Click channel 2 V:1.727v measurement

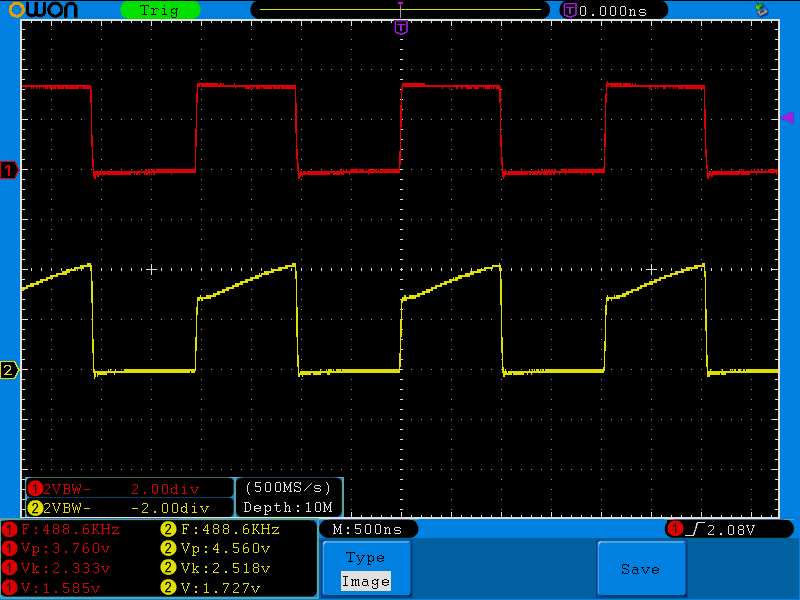tap(211, 588)
